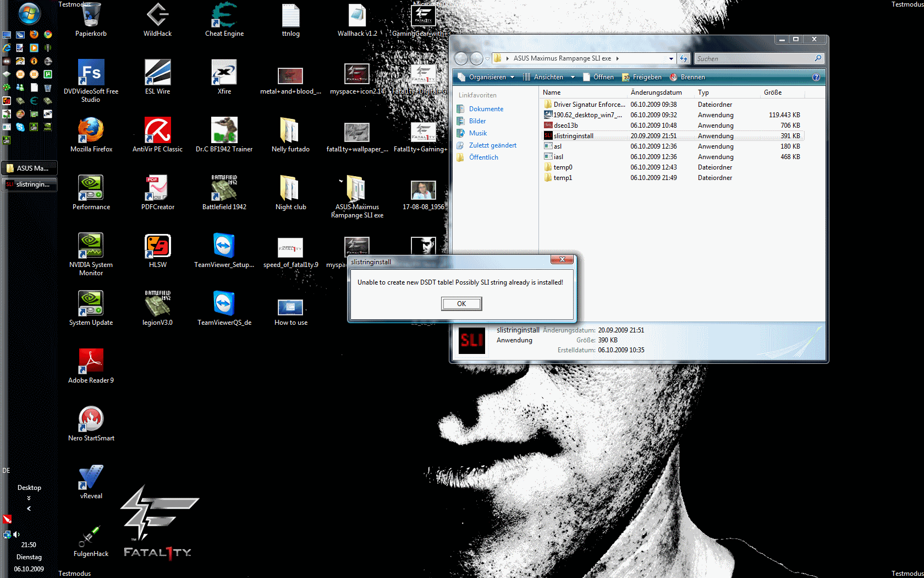Click the refresh button beside address bar
The height and width of the screenshot is (578, 924).
point(684,58)
